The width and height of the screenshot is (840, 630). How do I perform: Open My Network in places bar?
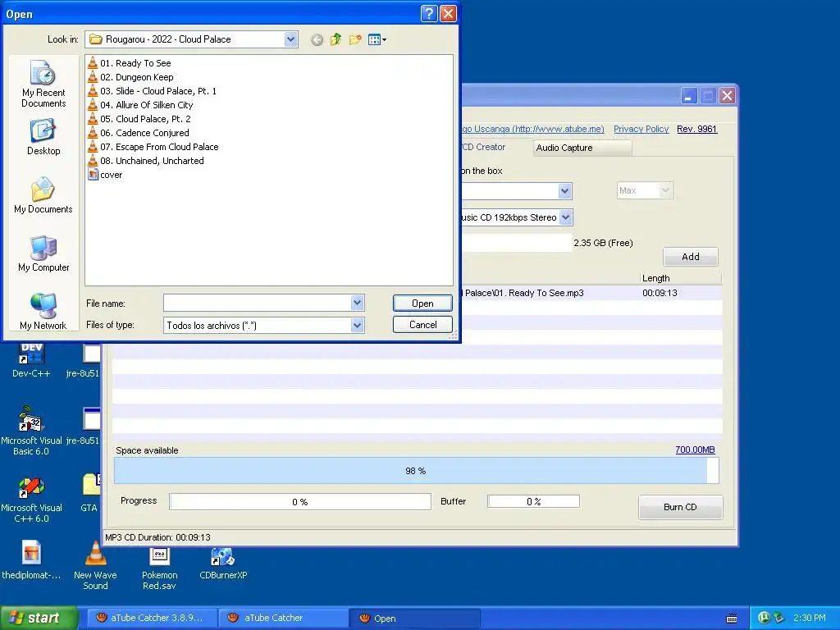coord(43,312)
